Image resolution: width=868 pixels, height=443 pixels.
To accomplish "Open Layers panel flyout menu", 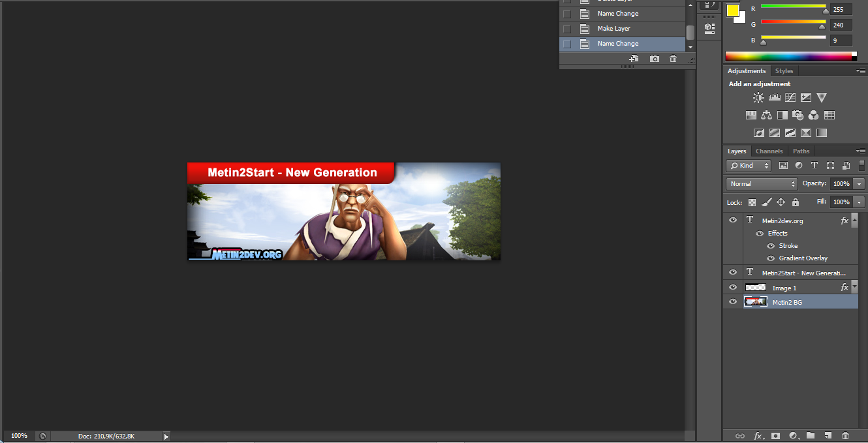I will coord(861,151).
